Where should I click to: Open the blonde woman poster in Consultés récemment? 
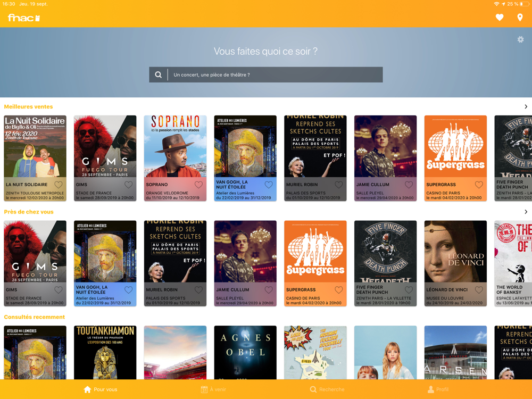click(x=385, y=353)
